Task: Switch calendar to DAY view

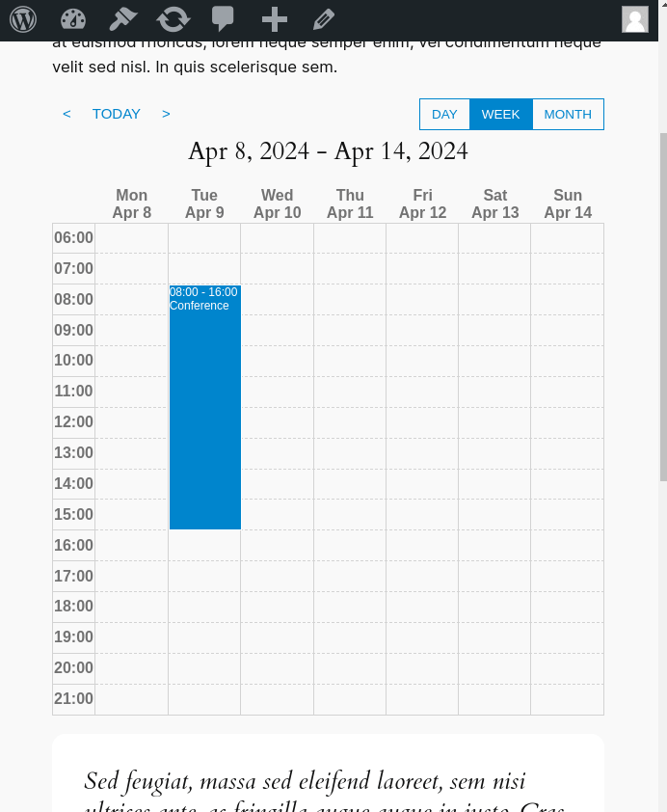Action: point(444,115)
